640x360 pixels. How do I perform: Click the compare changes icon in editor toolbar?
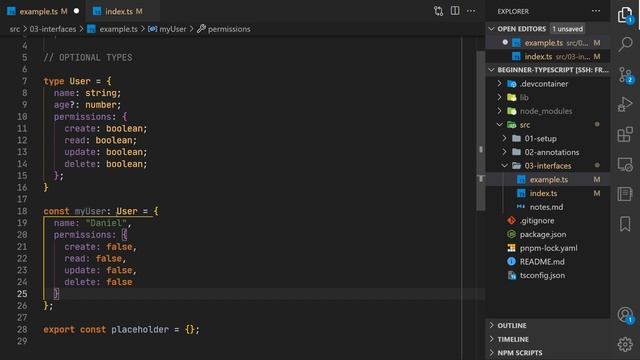point(438,11)
